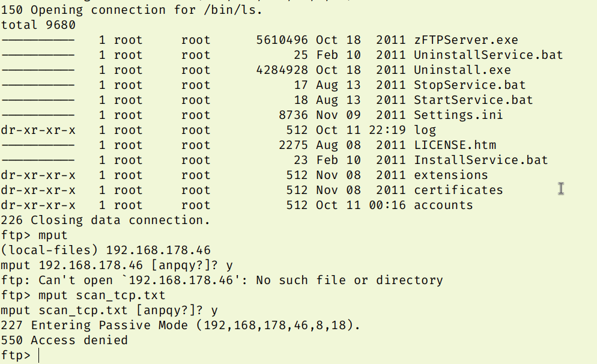Click the "mput scan_tcp.txt" command after ftp>

pos(102,296)
